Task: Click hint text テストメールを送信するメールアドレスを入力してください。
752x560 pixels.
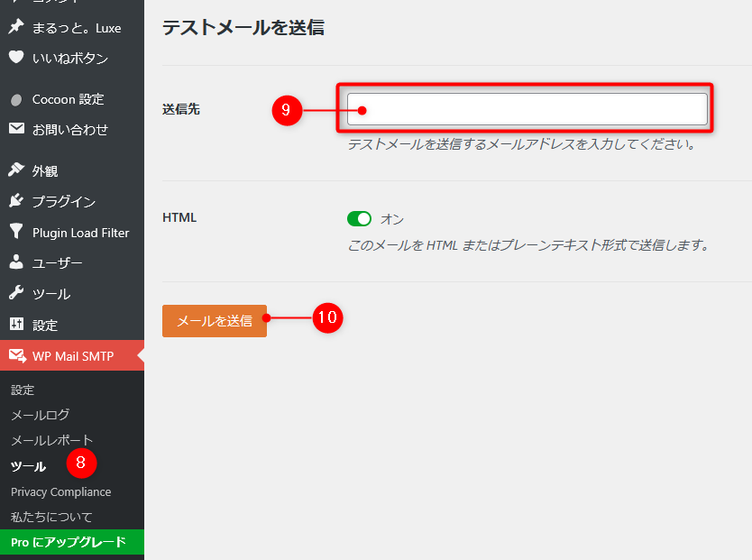Action: tap(522, 144)
